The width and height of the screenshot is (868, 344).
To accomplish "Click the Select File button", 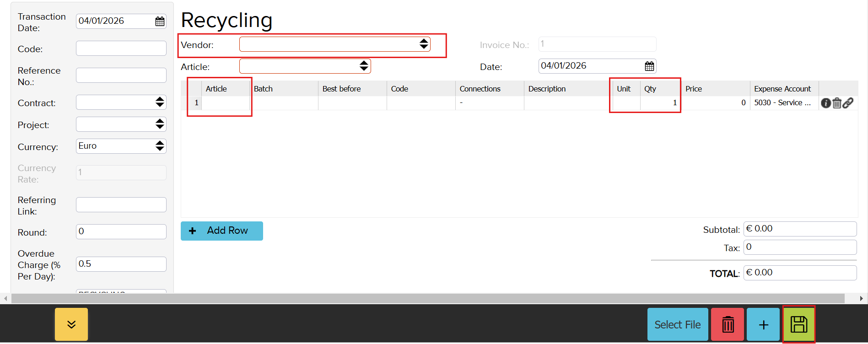I will [677, 324].
